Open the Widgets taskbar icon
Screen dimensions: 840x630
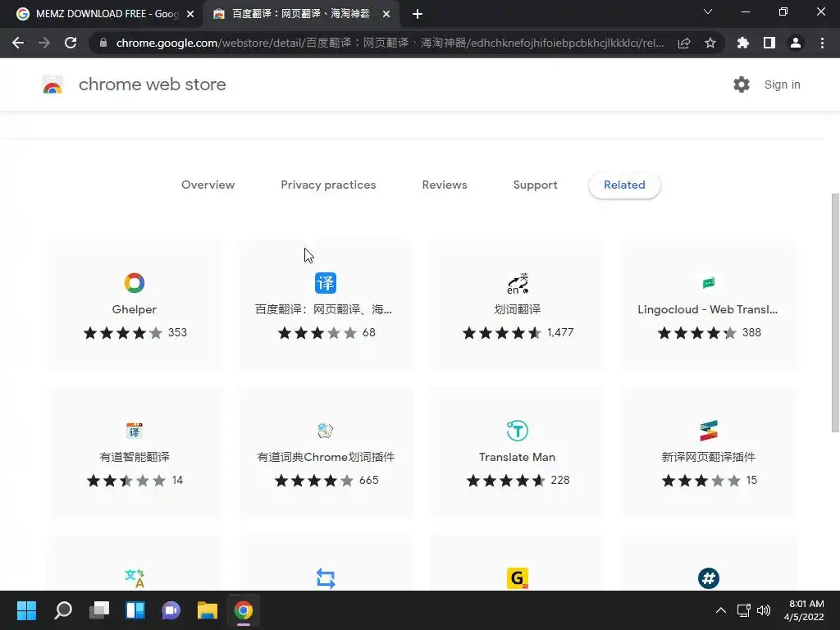pos(135,610)
